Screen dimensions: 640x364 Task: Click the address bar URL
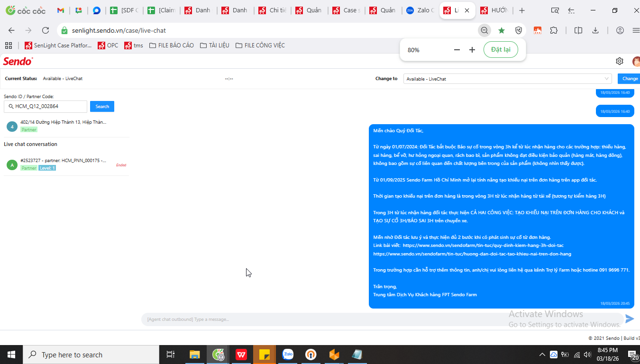tap(119, 30)
